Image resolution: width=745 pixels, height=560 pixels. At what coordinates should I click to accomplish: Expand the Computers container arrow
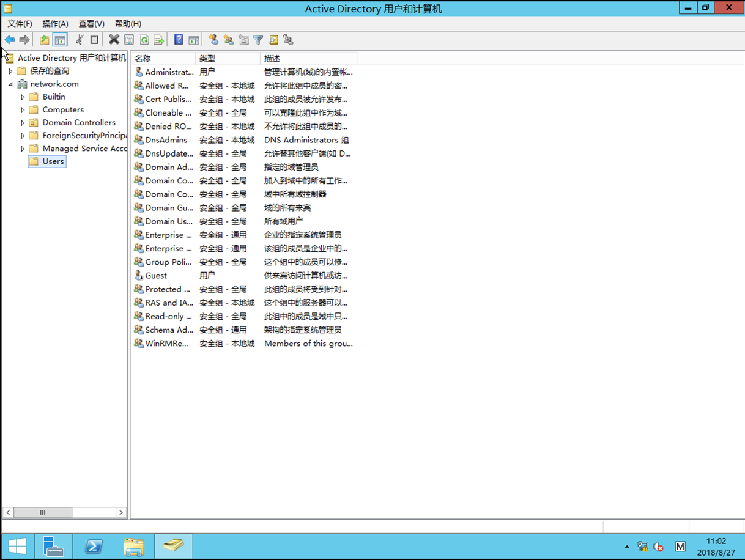pyautogui.click(x=23, y=110)
